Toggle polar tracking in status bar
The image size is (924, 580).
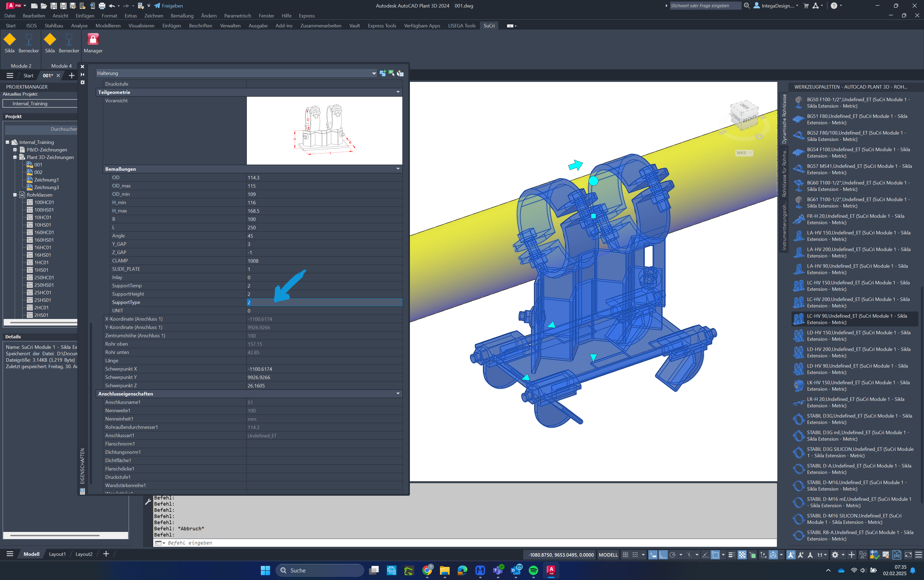(x=673, y=555)
